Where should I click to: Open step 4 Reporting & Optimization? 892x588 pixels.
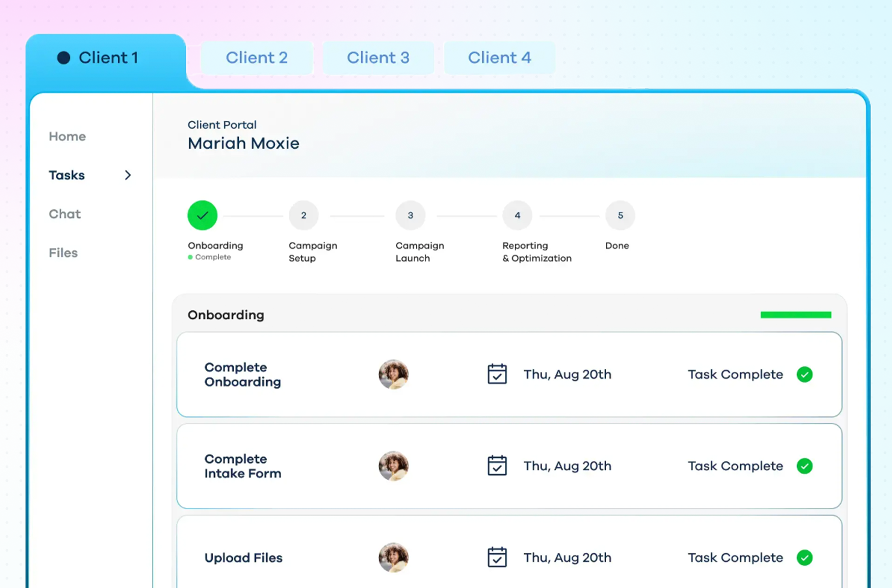(517, 215)
